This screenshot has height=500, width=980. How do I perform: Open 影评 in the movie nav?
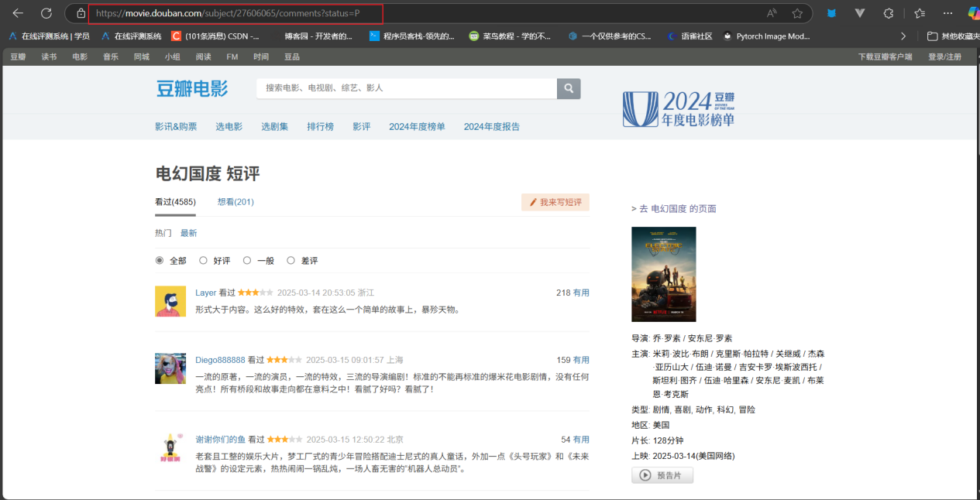point(362,127)
